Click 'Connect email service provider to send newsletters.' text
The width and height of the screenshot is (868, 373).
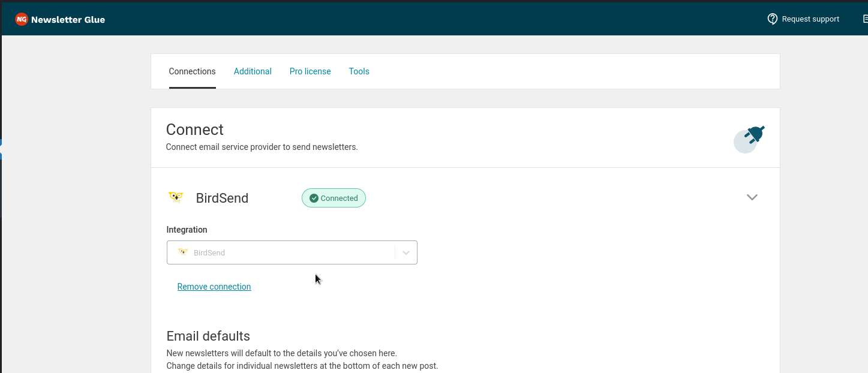tap(262, 147)
